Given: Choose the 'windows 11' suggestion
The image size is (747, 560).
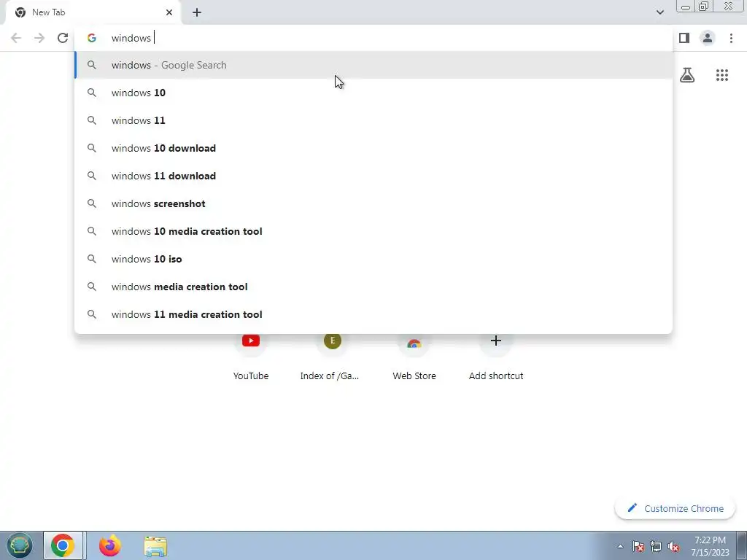Looking at the screenshot, I should click(373, 120).
